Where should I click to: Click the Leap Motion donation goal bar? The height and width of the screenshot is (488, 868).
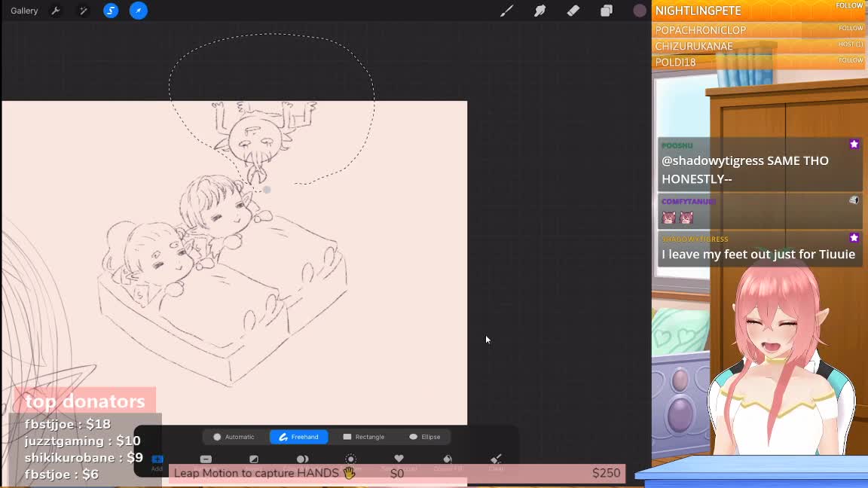point(397,473)
